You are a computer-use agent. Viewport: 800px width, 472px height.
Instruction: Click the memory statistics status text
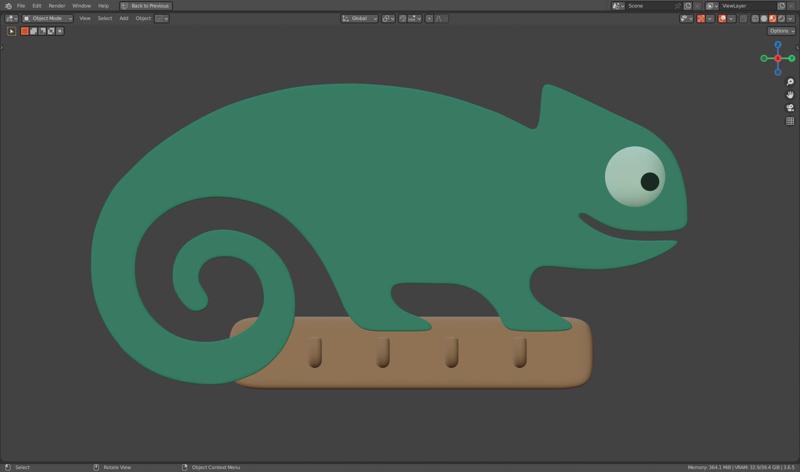click(x=741, y=467)
